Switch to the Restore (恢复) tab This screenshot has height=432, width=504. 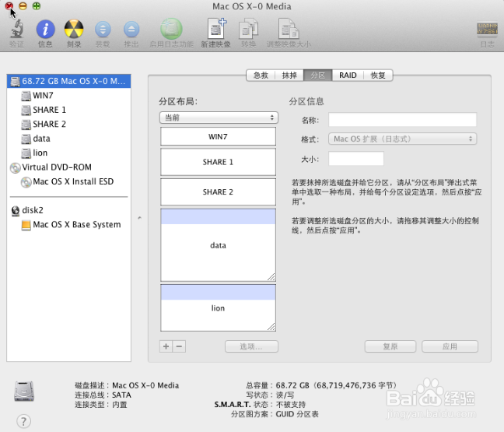click(x=378, y=76)
